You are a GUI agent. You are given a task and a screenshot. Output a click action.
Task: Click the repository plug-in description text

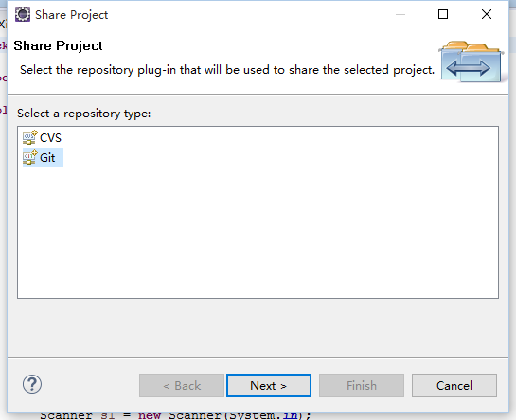(227, 70)
